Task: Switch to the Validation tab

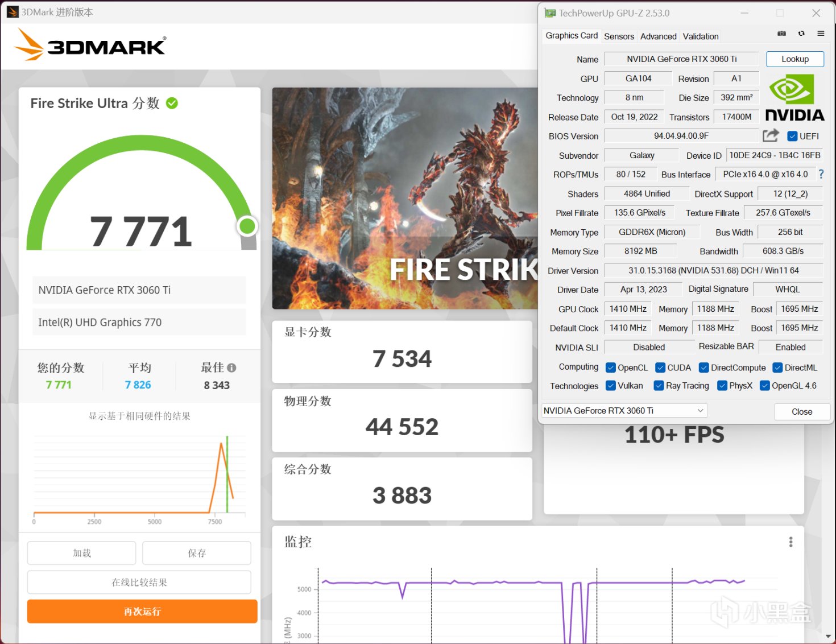Action: tap(701, 36)
